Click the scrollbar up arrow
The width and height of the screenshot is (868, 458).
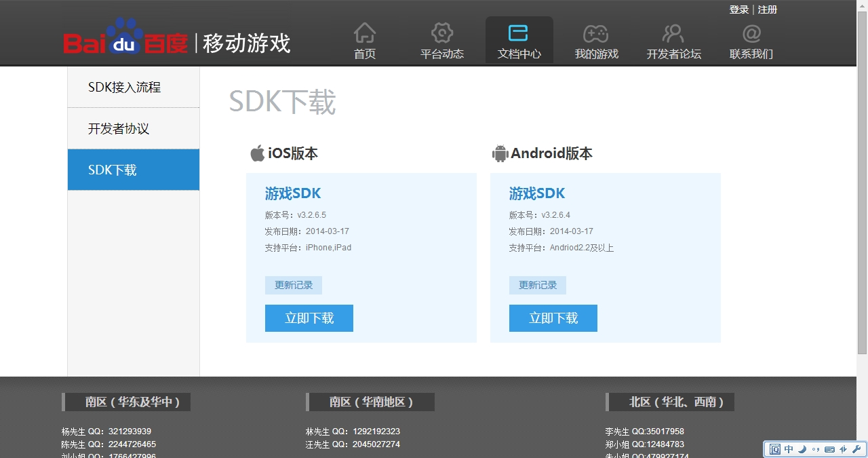862,5
